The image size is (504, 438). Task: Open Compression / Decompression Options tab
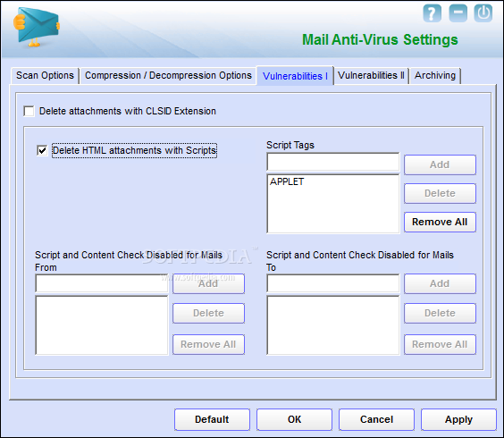coord(168,76)
